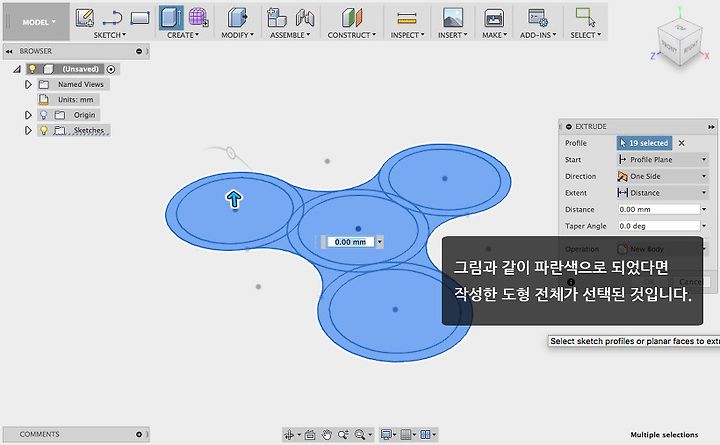The width and height of the screenshot is (720, 445).
Task: Open the Display Settings monitor icon
Action: click(x=386, y=434)
